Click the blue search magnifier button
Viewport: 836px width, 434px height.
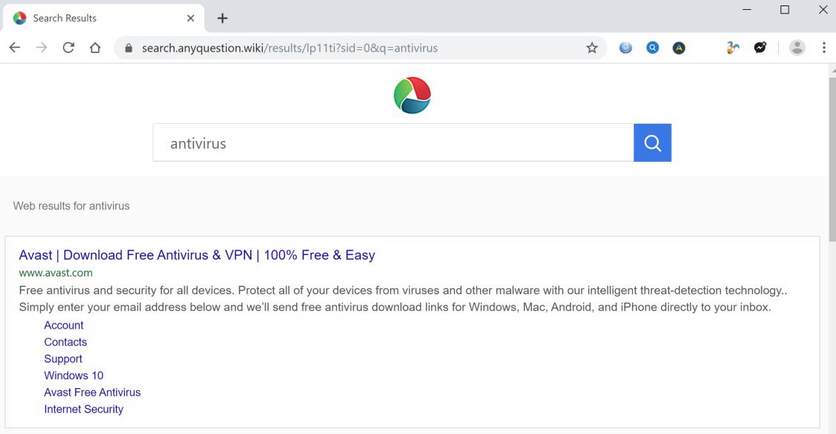pos(652,143)
